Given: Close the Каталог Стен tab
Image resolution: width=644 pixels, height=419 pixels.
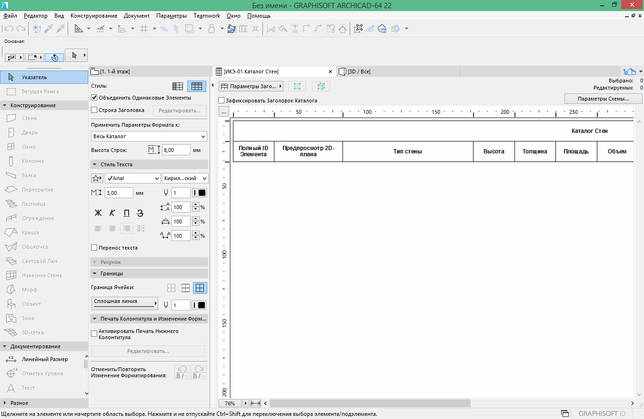Looking at the screenshot, I should pyautogui.click(x=330, y=71).
